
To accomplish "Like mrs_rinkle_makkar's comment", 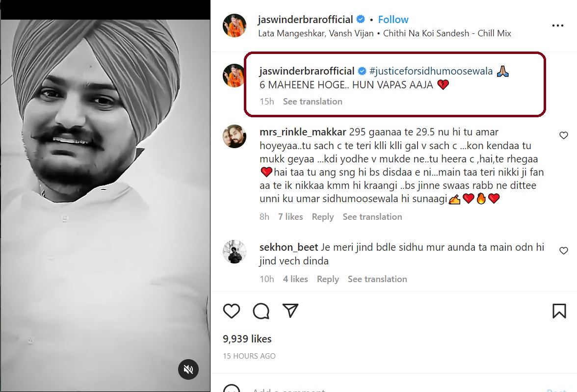I will [564, 135].
